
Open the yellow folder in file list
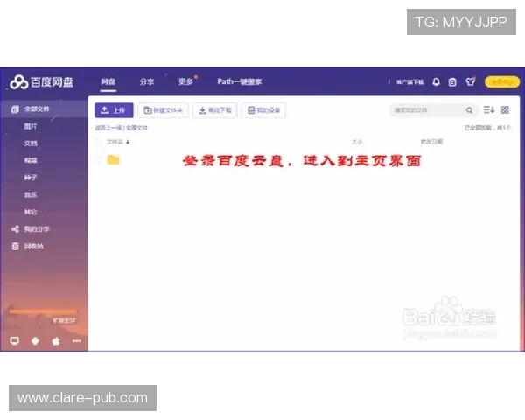(113, 160)
